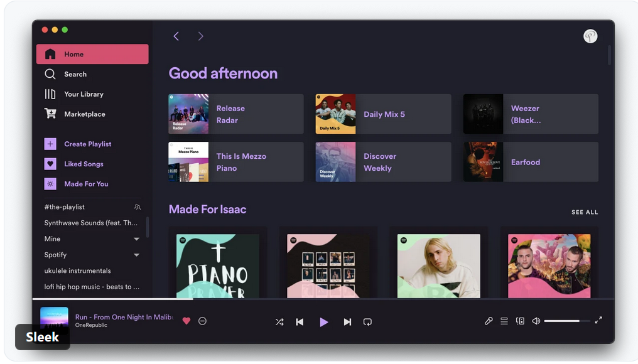Open the blond-haired artist mix cover
Image resolution: width=638 pixels, height=364 pixels.
[x=438, y=266]
